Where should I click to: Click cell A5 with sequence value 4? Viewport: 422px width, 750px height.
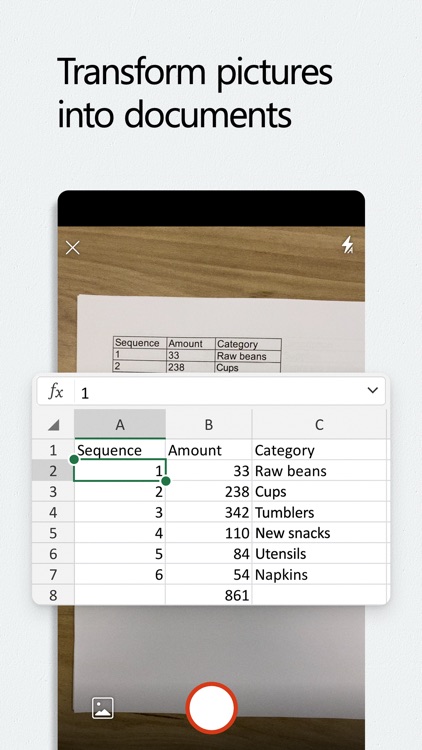coord(120,533)
